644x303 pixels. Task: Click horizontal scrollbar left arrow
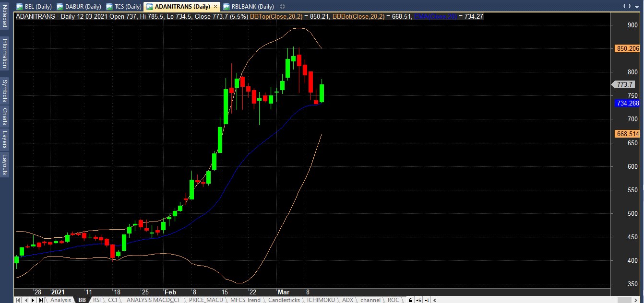click(x=435, y=300)
